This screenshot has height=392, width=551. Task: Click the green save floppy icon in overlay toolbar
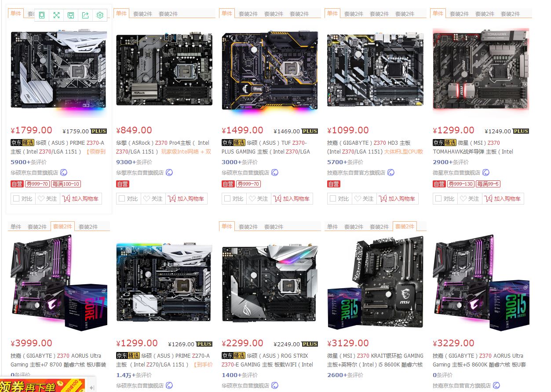tap(71, 15)
